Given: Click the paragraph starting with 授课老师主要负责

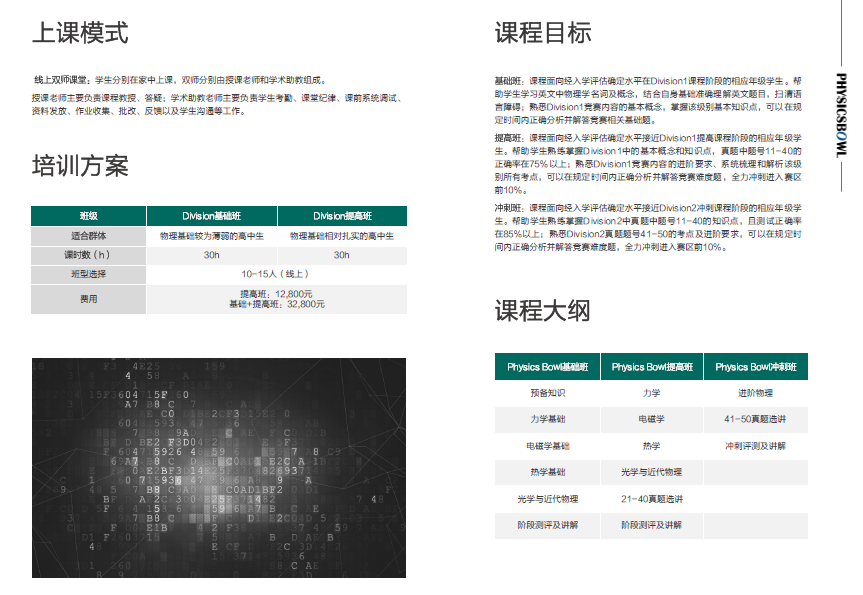Looking at the screenshot, I should coord(219,105).
